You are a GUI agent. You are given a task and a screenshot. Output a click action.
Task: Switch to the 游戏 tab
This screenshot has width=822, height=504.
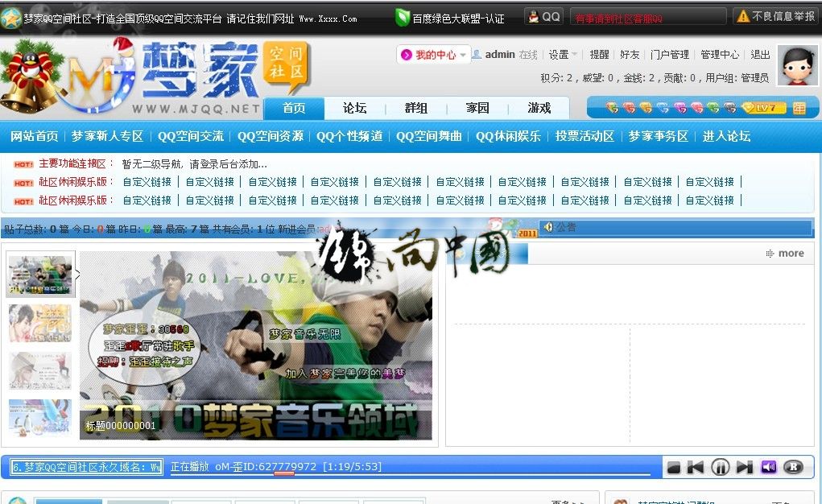(x=539, y=108)
